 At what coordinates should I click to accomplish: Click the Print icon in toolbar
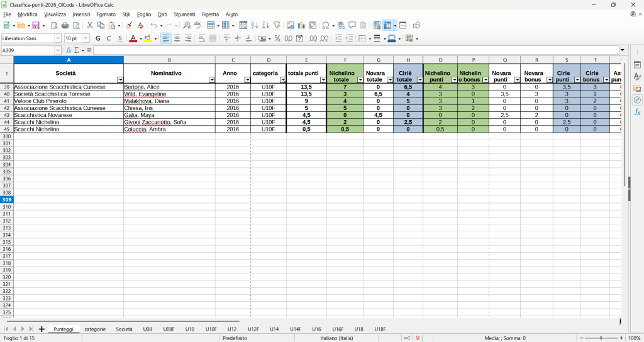pyautogui.click(x=65, y=26)
